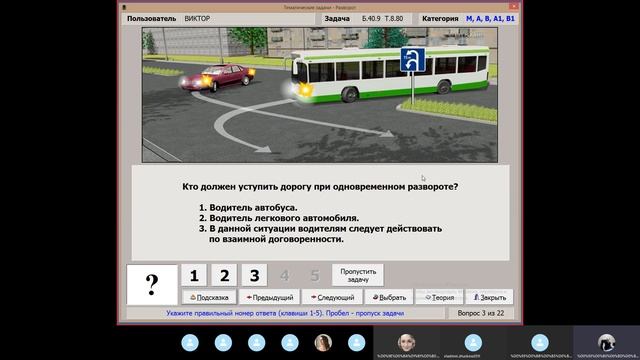The width and height of the screenshot is (640, 360).
Task: Choose answer number 1
Action: [194, 276]
